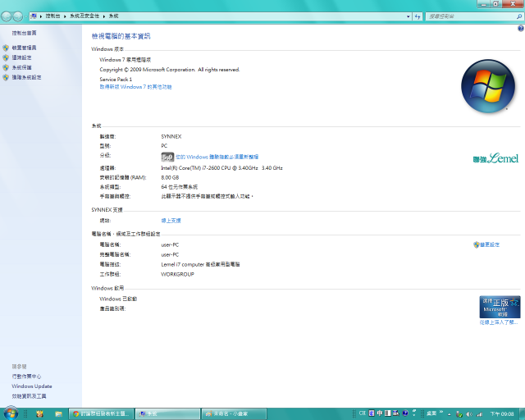
Task: Click the 聯強 Lemel manufacturer logo
Action: pos(495,158)
